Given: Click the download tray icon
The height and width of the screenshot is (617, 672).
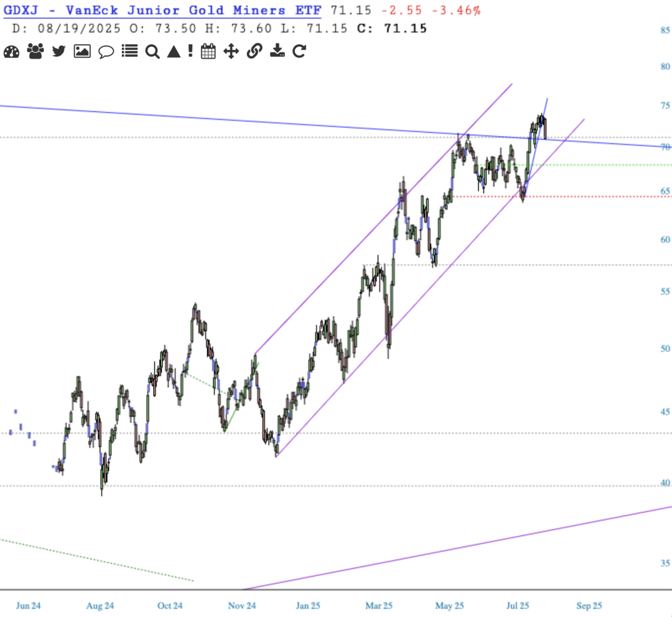Looking at the screenshot, I should 278,50.
